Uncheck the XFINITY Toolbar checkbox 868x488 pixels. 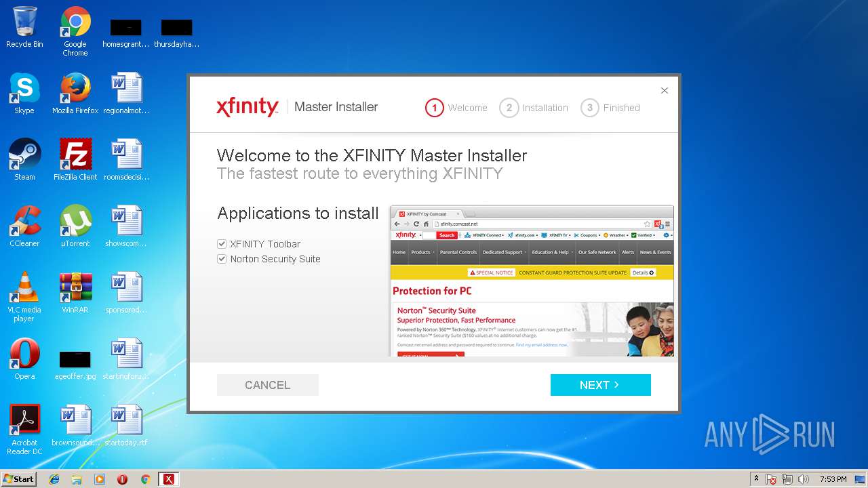point(222,244)
